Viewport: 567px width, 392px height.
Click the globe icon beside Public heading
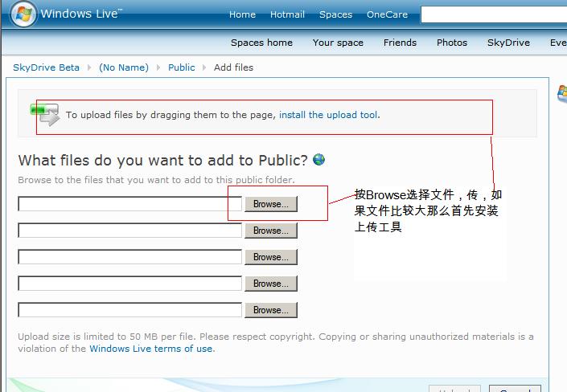coord(319,159)
